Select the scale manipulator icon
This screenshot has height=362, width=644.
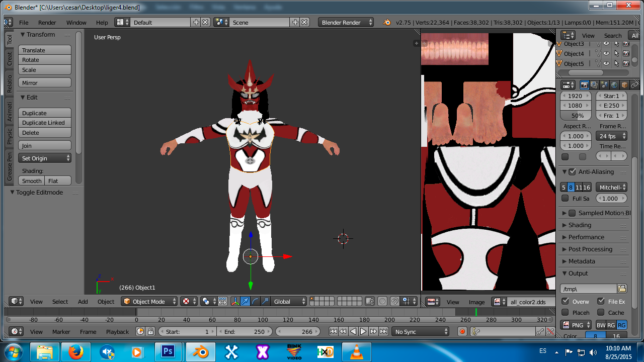point(265,302)
